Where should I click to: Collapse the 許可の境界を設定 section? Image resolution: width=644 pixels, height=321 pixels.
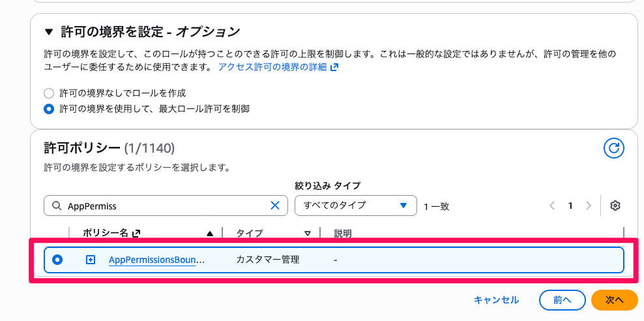coord(49,31)
